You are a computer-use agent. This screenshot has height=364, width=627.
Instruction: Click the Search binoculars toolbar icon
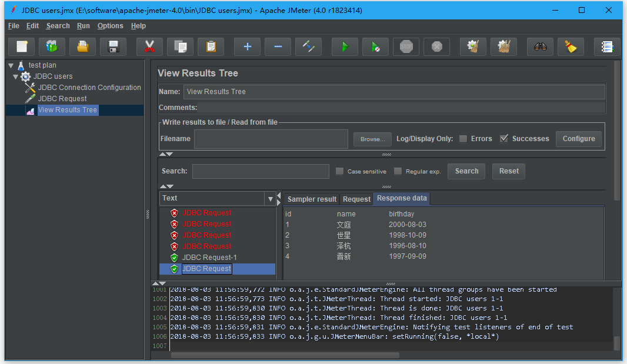point(541,46)
